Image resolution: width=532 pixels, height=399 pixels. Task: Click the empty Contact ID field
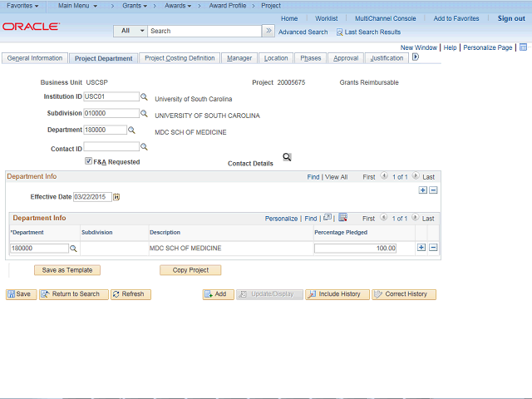pyautogui.click(x=111, y=146)
